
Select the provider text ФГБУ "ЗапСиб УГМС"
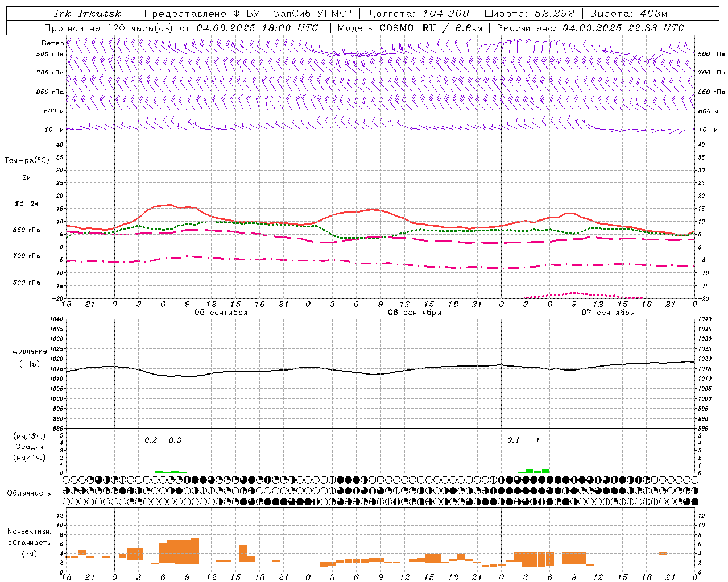click(293, 14)
